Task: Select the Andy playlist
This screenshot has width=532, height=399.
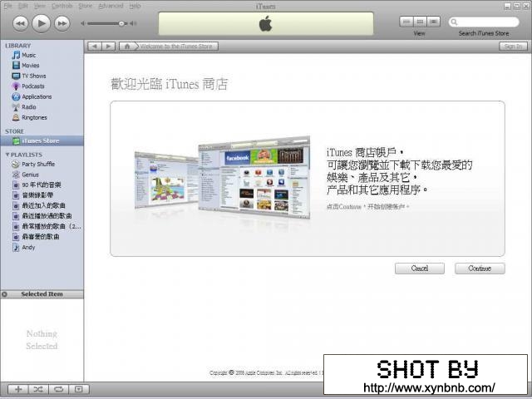Action: tap(28, 248)
